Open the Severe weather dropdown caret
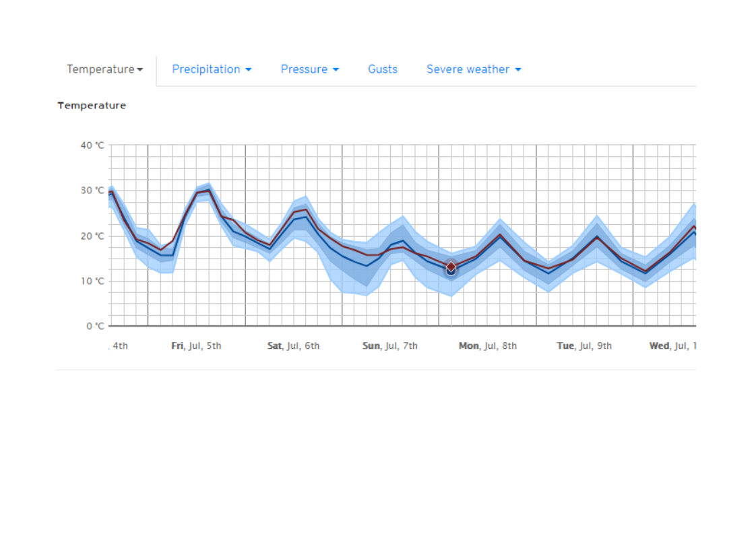 pyautogui.click(x=518, y=69)
